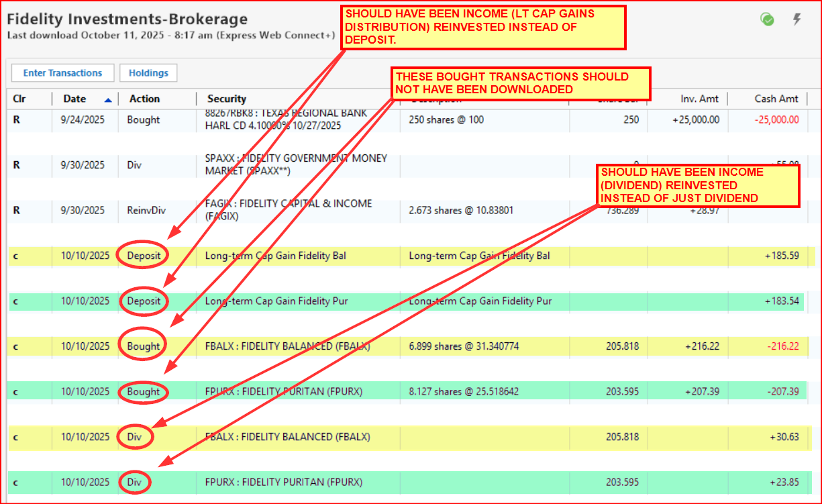Click Div action in FPURX Fidelity Puritan row

click(x=134, y=482)
